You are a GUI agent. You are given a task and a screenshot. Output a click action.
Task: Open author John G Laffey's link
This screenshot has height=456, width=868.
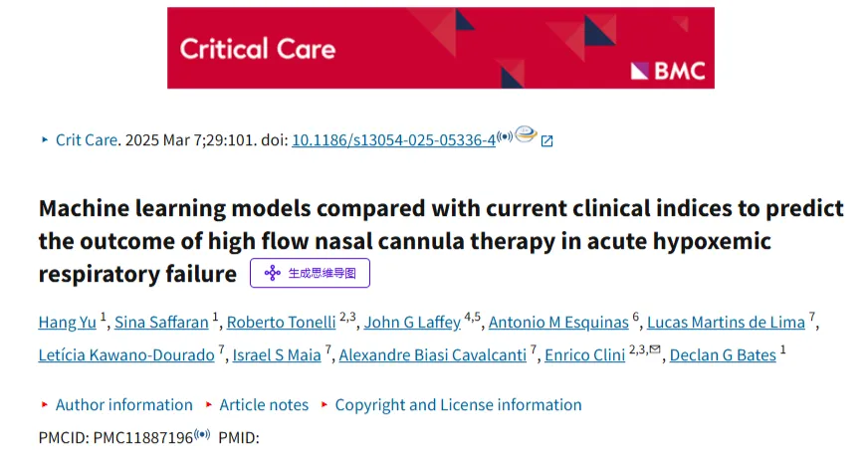[x=412, y=322]
